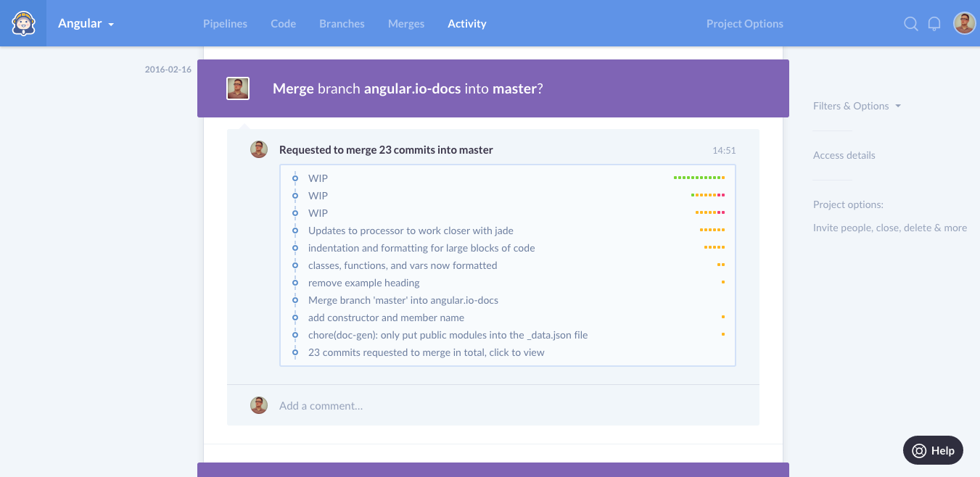Open commit 'remove example heading'
The height and width of the screenshot is (477, 980).
(x=364, y=283)
